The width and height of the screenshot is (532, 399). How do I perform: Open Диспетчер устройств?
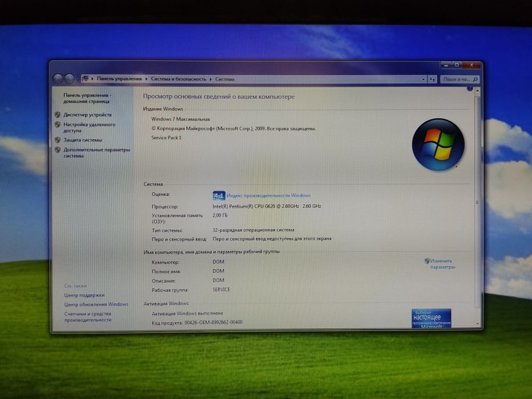pos(88,115)
